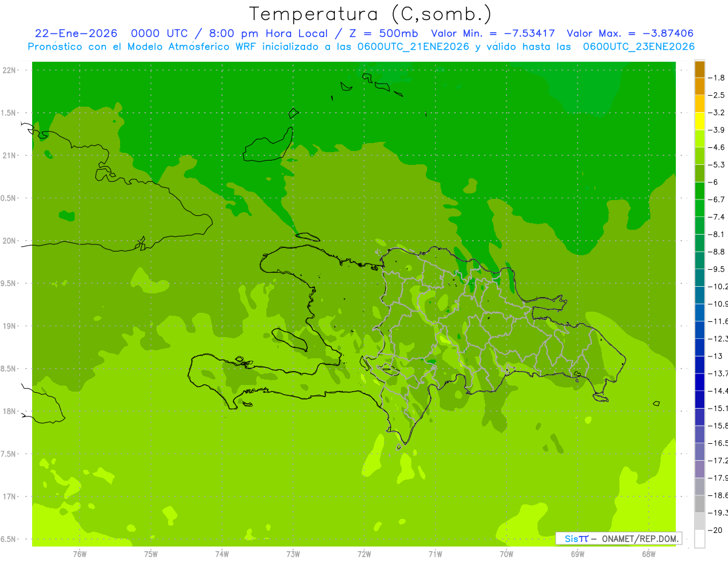Viewport: 728px width, 562px height.
Task: Click the '-13' legend value
Action: (715, 356)
